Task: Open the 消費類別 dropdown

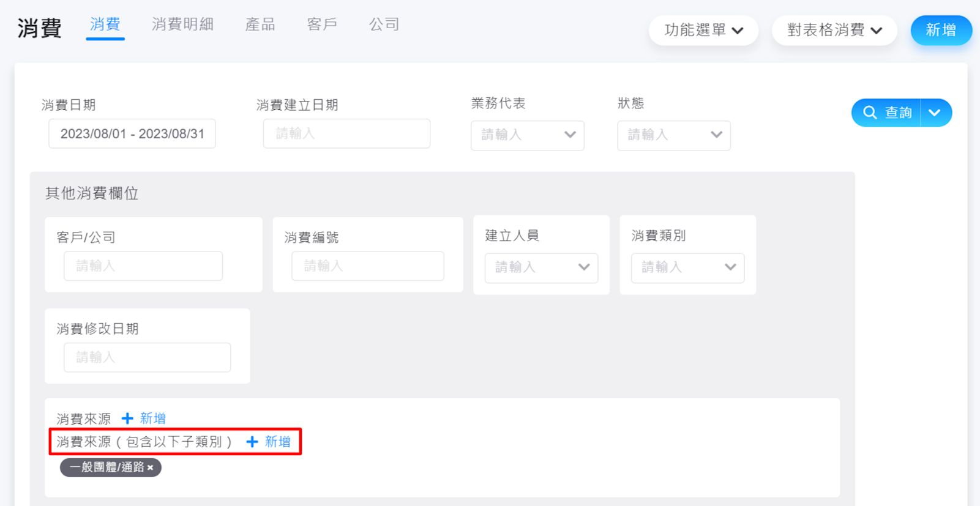Action: [x=687, y=267]
